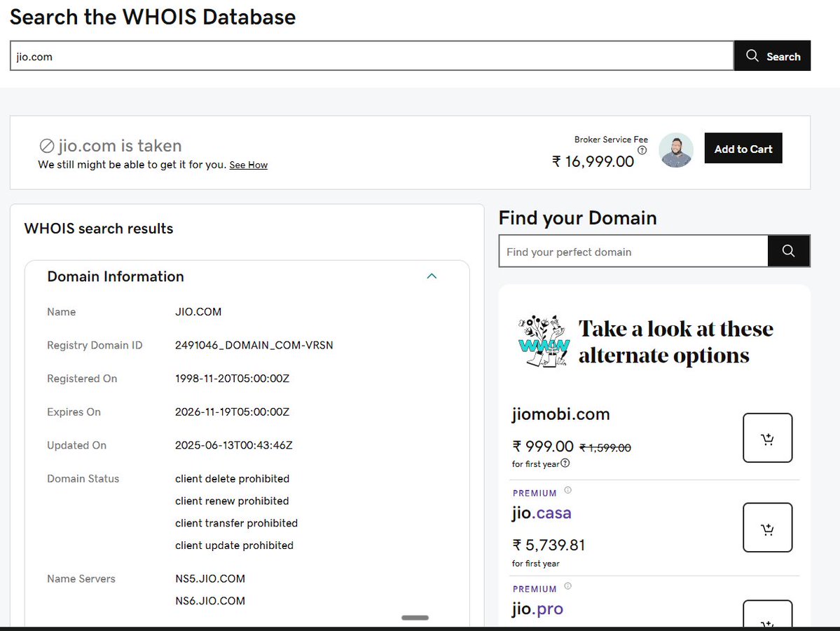Viewport: 840px width, 631px height.
Task: Add jiomobi.com to cart
Action: coord(767,437)
